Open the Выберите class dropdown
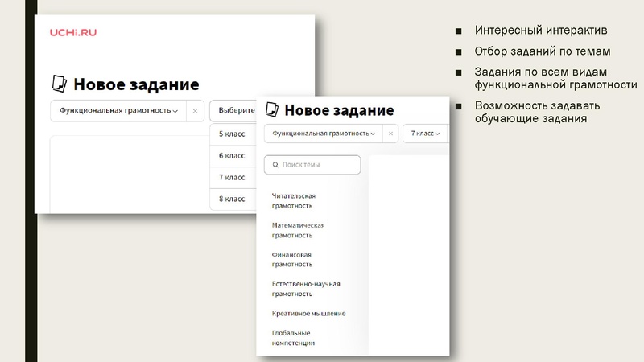 click(x=233, y=110)
